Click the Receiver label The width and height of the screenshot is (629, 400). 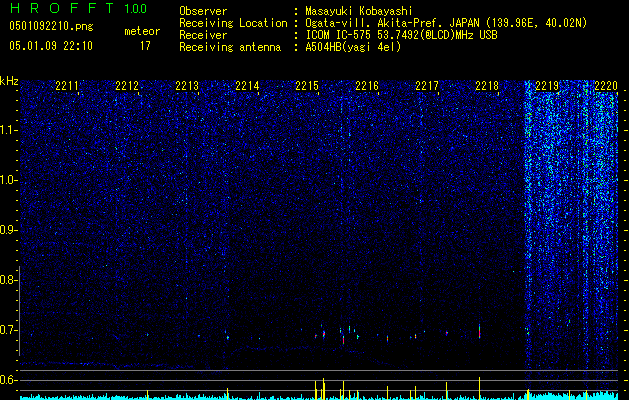point(203,35)
